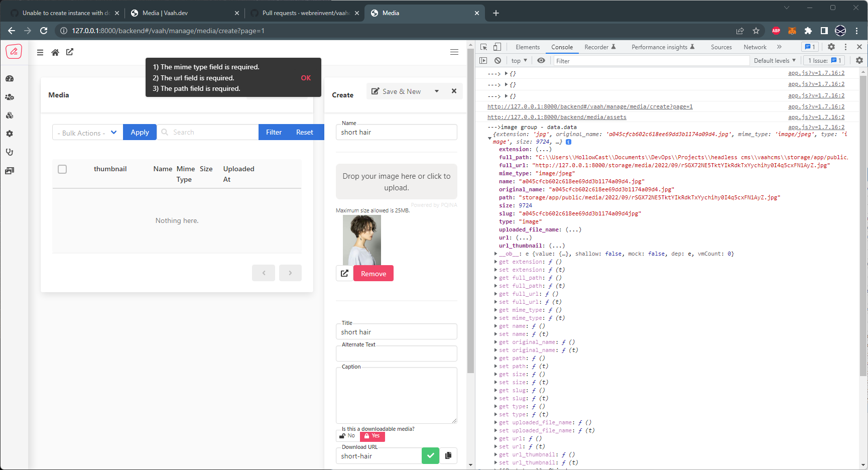Expand the __ob__ property in the console
This screenshot has width=868, height=470.
click(495, 254)
